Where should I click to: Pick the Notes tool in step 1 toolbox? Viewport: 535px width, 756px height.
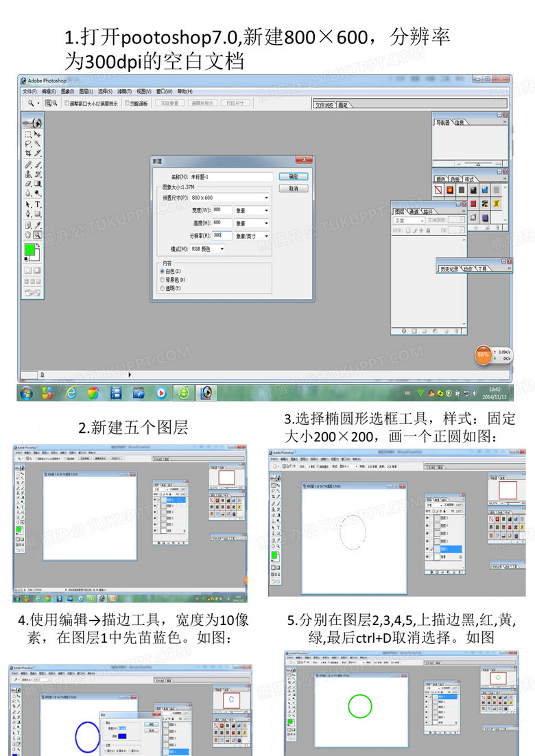[x=28, y=224]
